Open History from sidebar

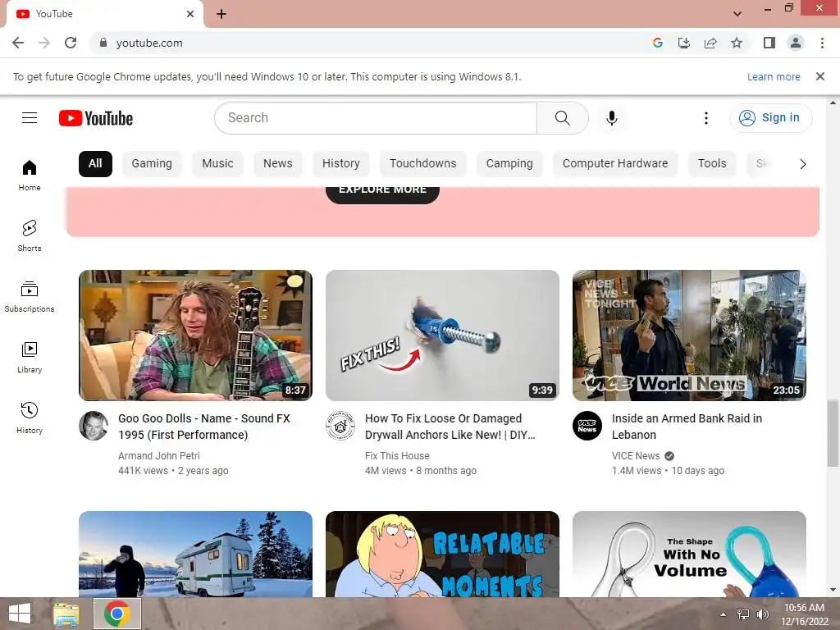click(30, 418)
